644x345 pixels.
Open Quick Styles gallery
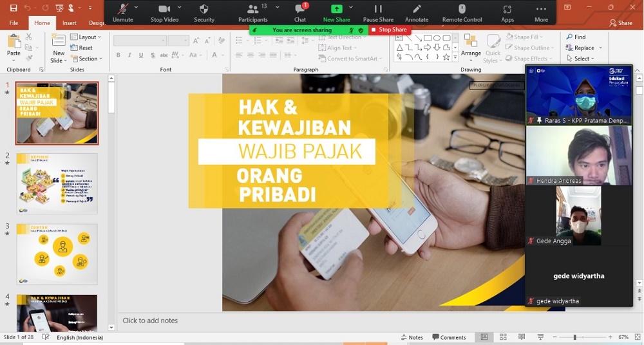click(493, 48)
